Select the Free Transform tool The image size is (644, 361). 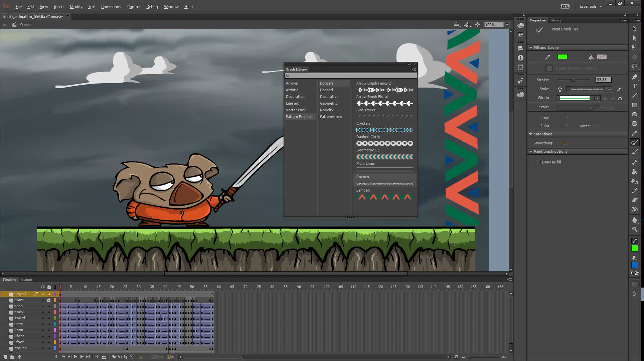[635, 47]
